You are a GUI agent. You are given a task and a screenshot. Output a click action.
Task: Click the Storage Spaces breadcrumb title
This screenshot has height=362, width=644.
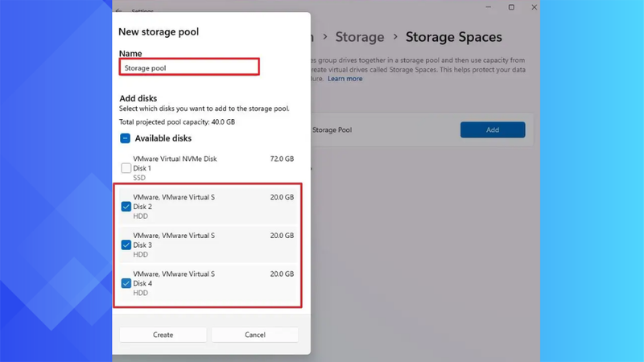point(453,37)
